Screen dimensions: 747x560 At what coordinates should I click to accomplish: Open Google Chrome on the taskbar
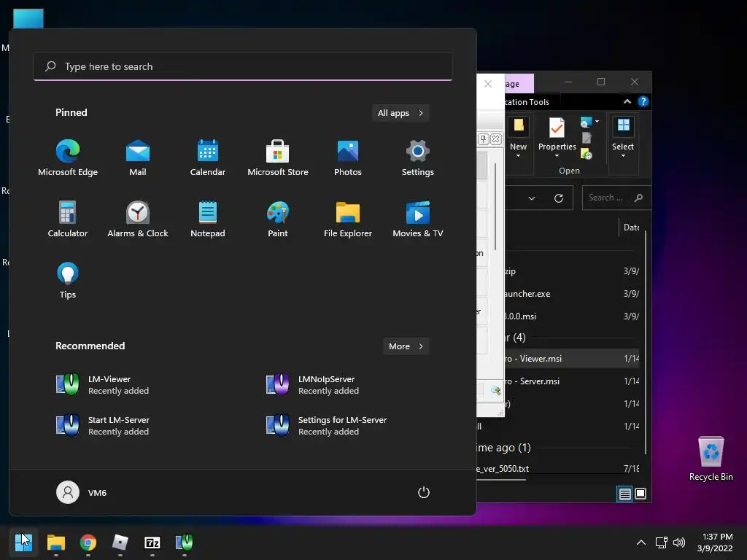click(x=88, y=542)
